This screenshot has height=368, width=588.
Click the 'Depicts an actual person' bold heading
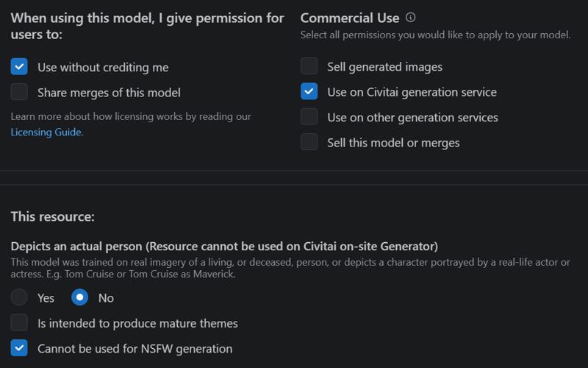tap(76, 247)
